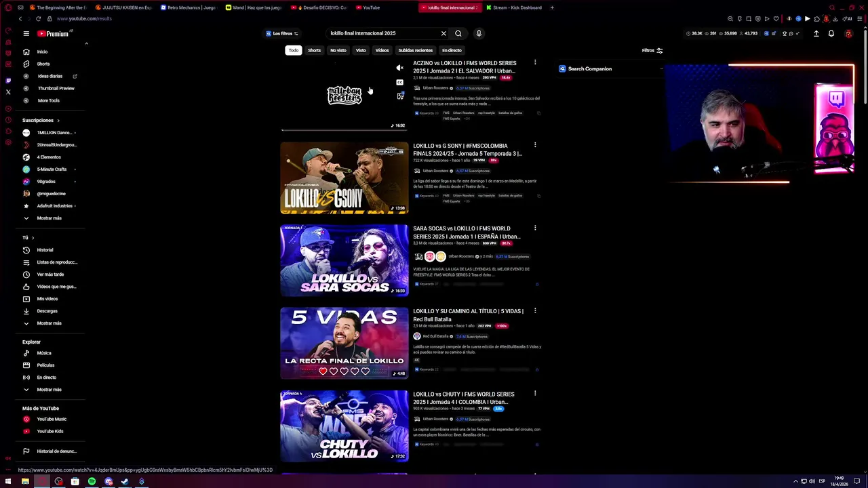The image size is (868, 488).
Task: Open Shorts in the sidebar
Action: pos(54,64)
